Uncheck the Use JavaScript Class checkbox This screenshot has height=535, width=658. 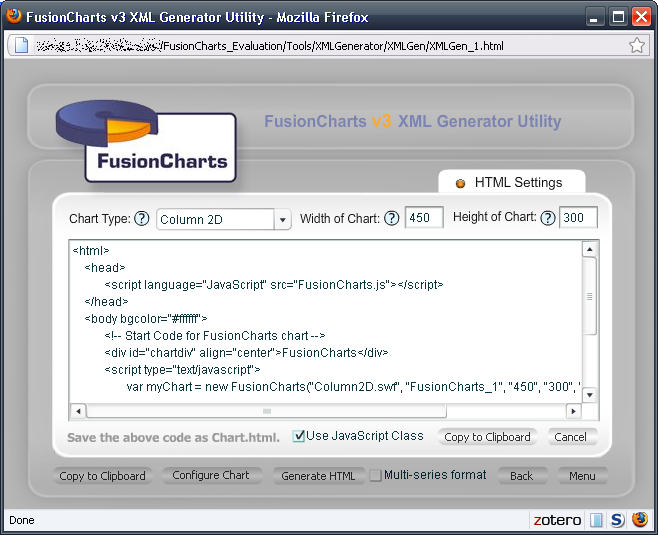click(299, 436)
